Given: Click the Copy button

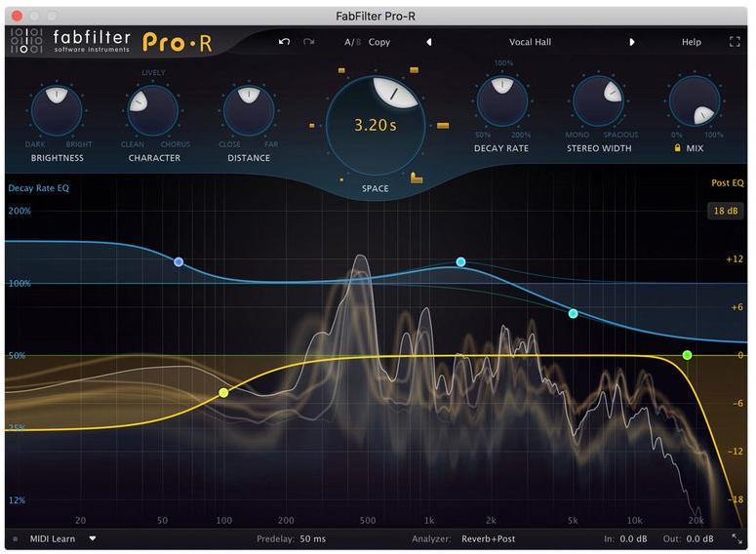Looking at the screenshot, I should [378, 42].
